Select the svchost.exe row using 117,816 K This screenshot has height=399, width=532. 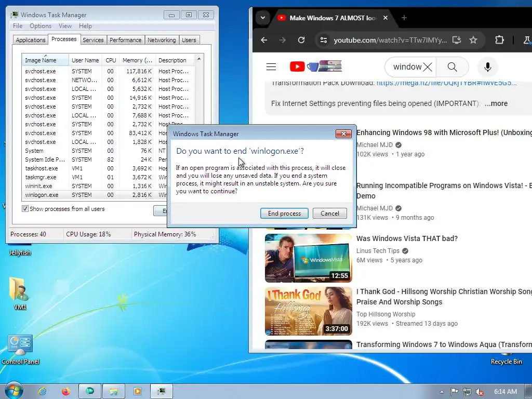click(x=109, y=71)
